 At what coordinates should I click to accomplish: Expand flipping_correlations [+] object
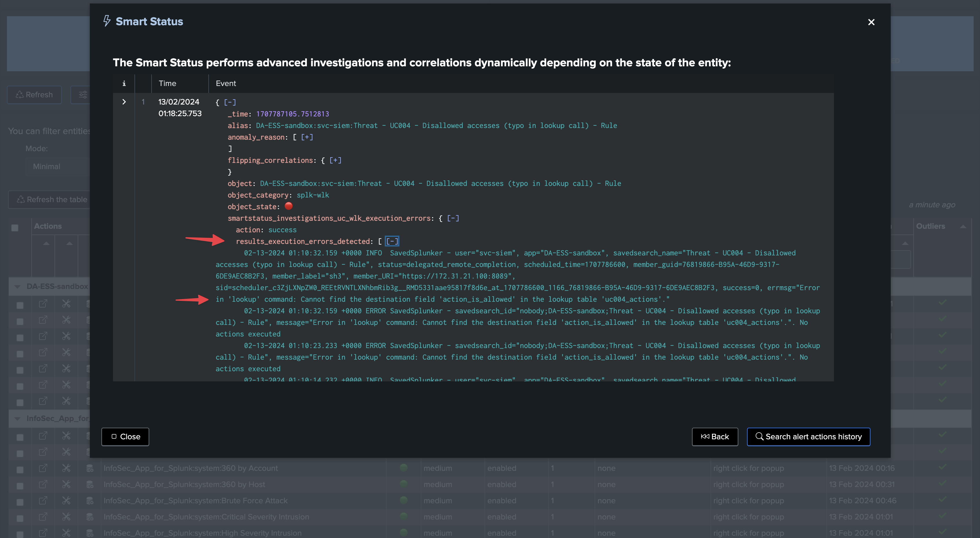[x=335, y=160]
